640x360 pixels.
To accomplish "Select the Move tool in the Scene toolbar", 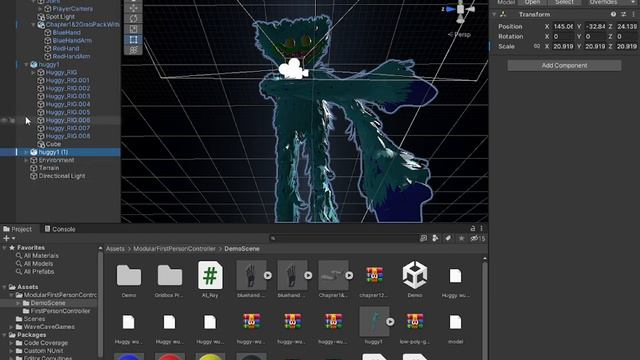I will [133, 8].
